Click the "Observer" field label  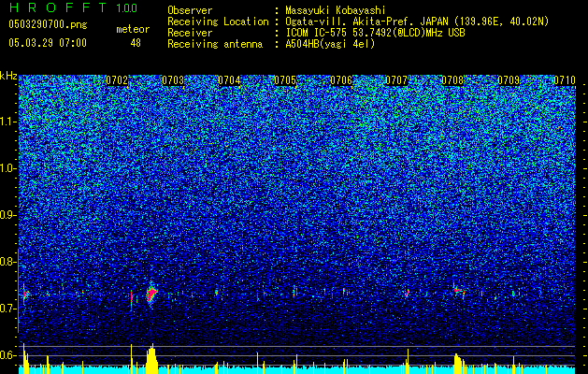point(190,10)
